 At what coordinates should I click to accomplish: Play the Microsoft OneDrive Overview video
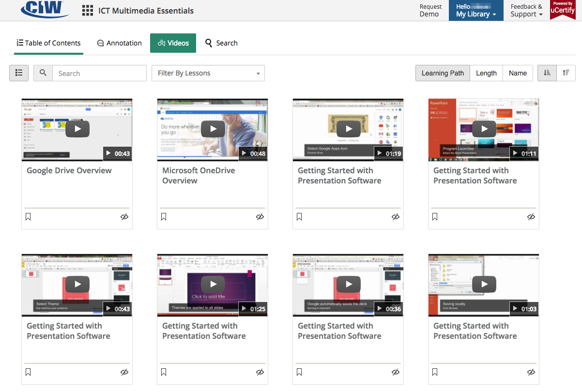213,129
